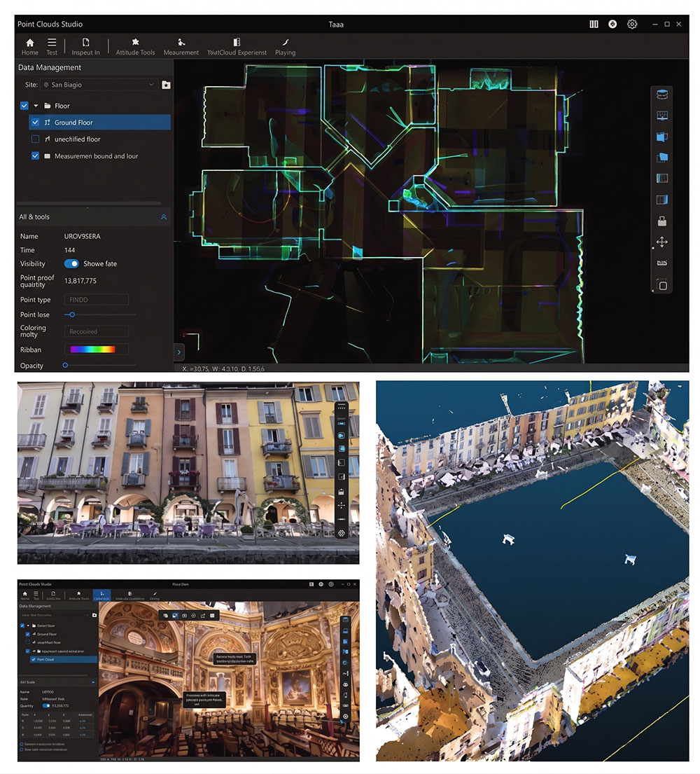Uncheck the Ground Floor checkbox

coord(36,123)
